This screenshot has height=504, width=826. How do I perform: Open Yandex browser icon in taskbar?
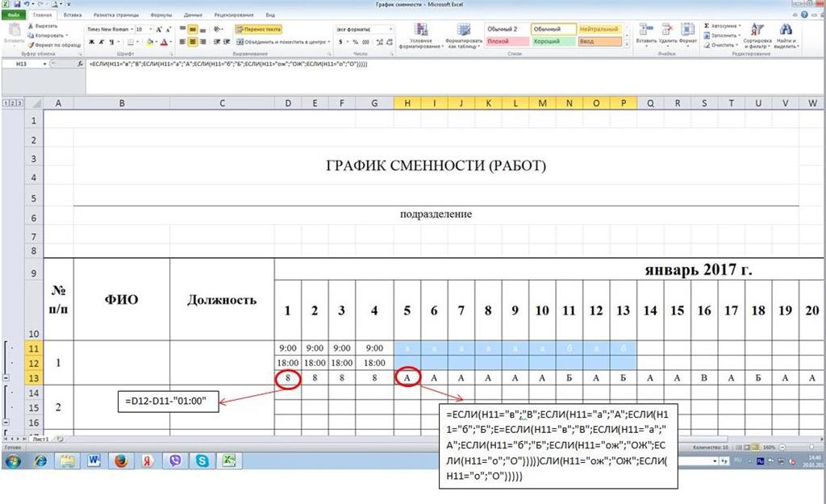click(148, 460)
